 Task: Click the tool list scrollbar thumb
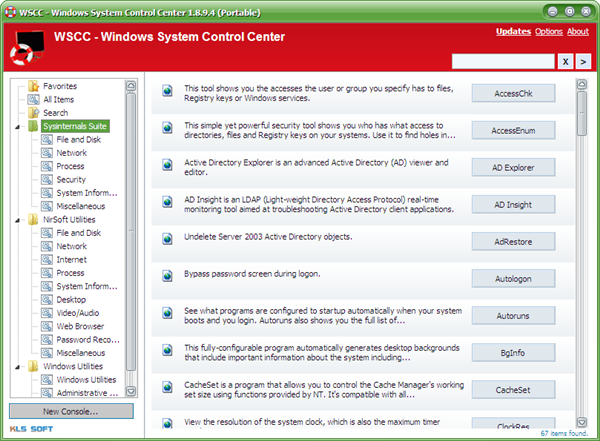click(x=582, y=113)
